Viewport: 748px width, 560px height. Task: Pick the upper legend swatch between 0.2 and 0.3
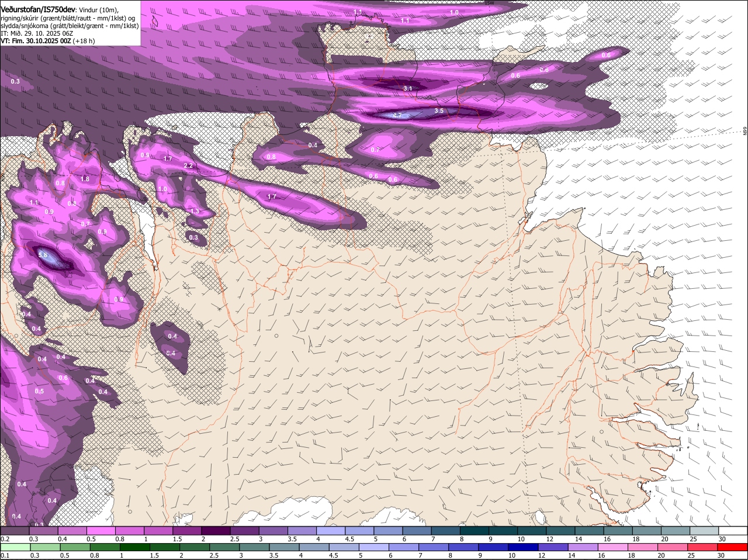(x=15, y=530)
